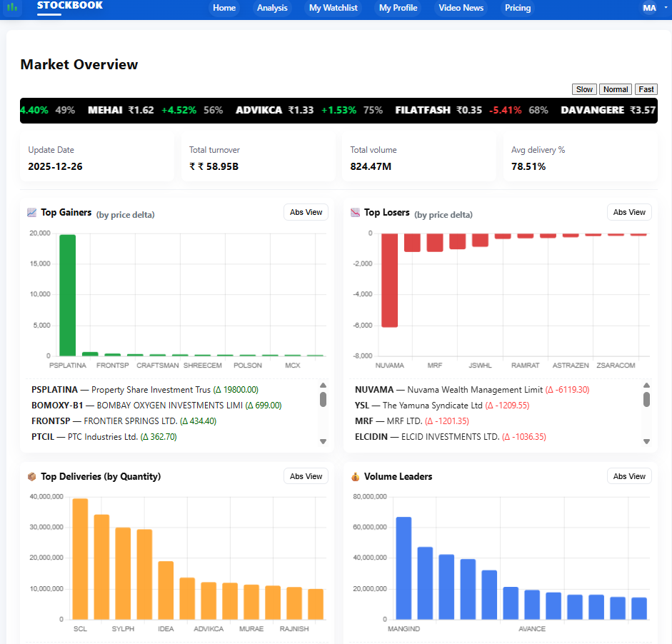
Task: Click the Avg delivery value 78.51%
Action: 528,166
